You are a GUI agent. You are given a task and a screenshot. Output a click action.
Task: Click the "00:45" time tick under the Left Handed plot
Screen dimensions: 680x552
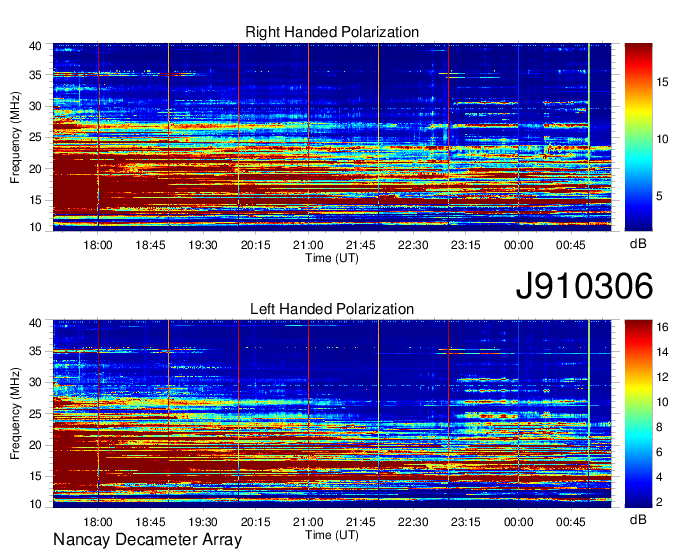pos(571,522)
